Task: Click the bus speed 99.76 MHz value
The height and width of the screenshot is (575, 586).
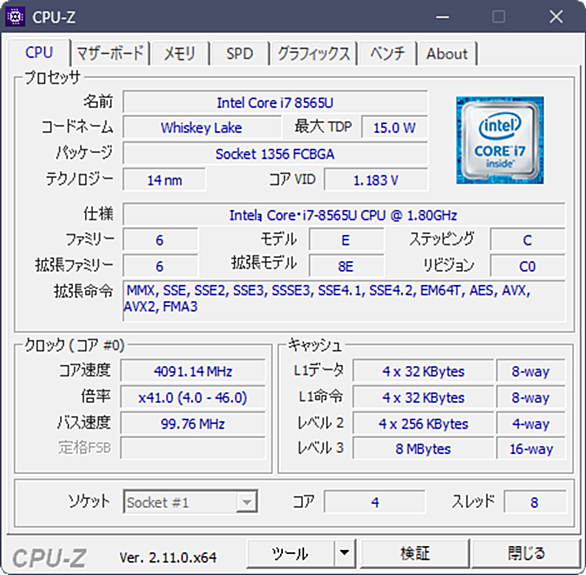Action: pyautogui.click(x=193, y=423)
